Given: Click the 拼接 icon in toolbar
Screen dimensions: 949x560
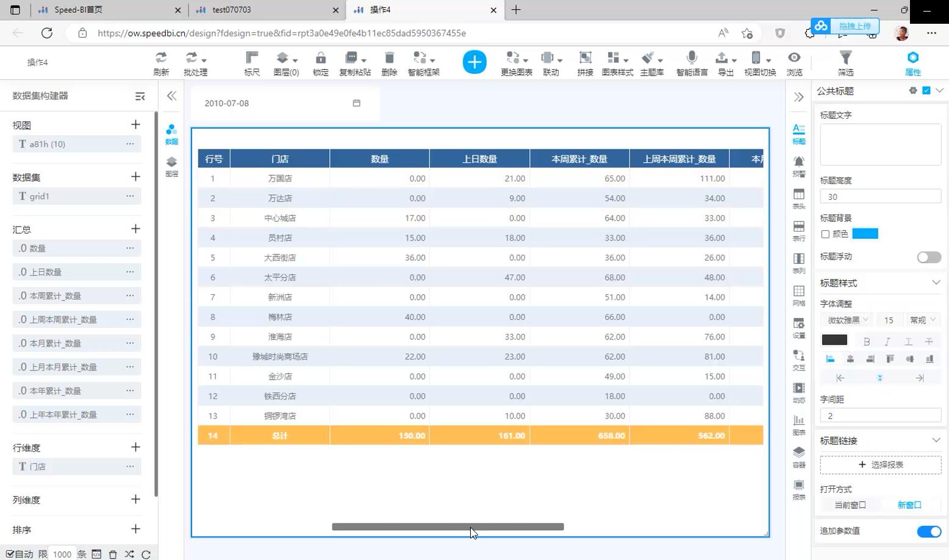Looking at the screenshot, I should [585, 58].
